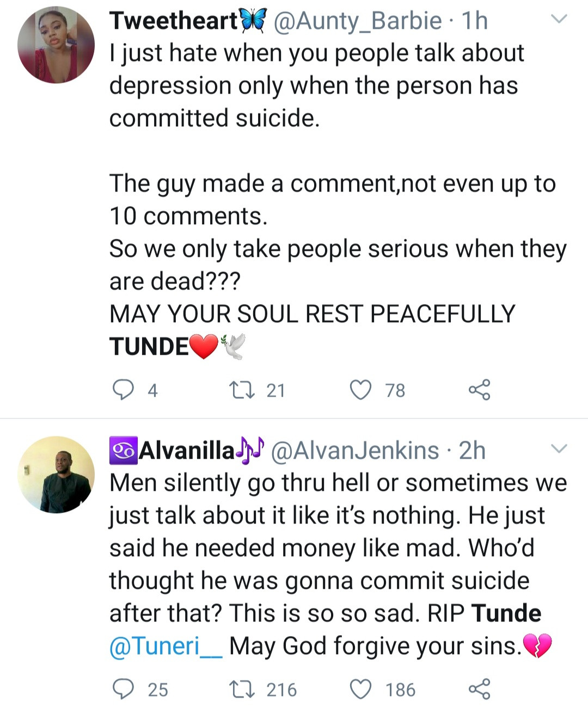Share AlvanJenkins' tweet
Viewport: 588px width, 708px height.
[x=479, y=689]
